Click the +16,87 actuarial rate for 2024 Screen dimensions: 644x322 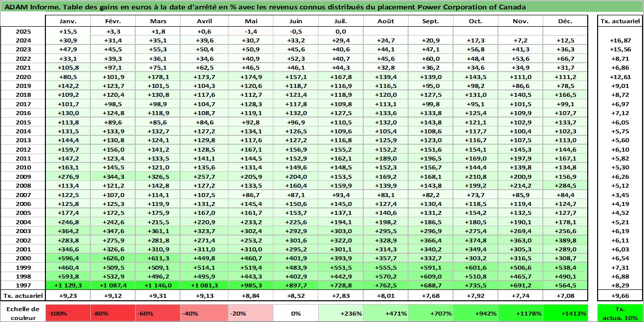pyautogui.click(x=620, y=40)
